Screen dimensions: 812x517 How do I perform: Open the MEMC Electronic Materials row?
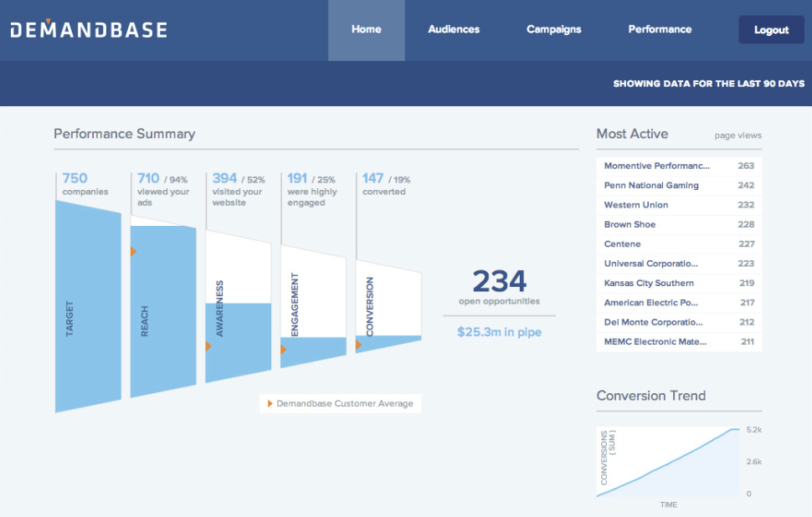click(x=679, y=342)
